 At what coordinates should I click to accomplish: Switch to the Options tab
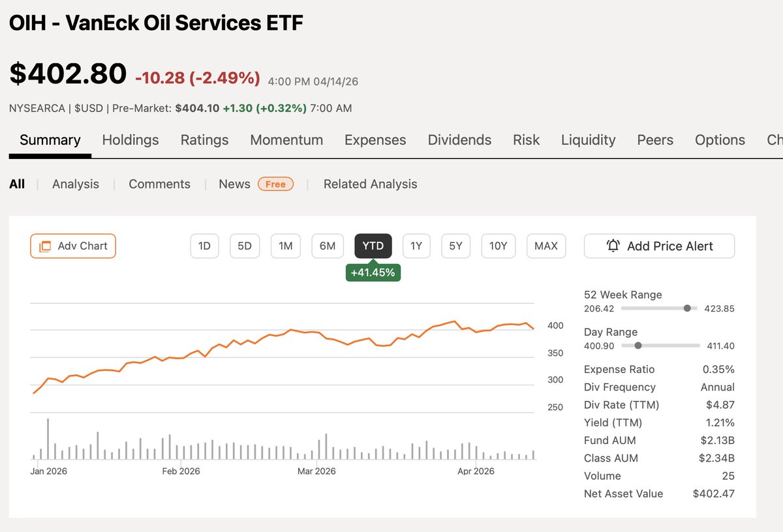click(720, 140)
